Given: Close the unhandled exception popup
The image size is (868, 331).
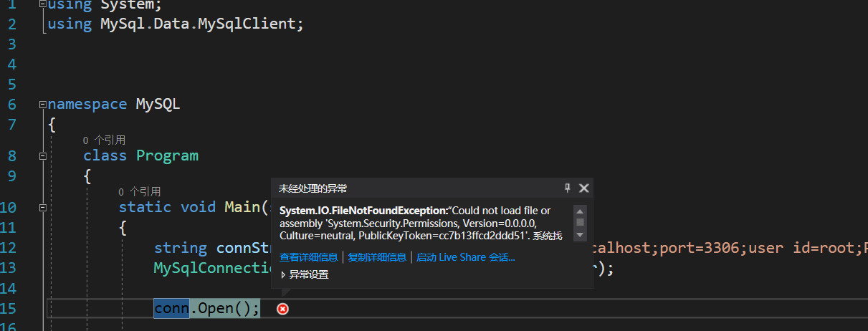Looking at the screenshot, I should [x=583, y=188].
